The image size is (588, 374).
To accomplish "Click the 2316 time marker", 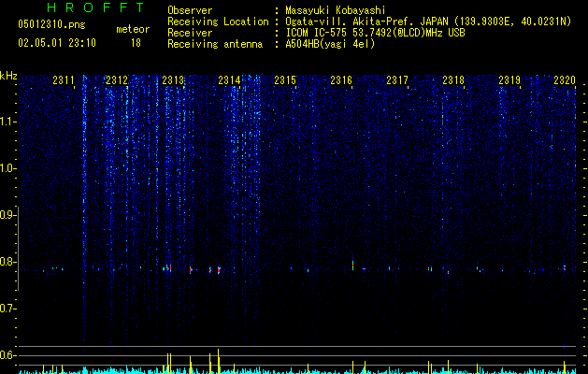I will (341, 80).
